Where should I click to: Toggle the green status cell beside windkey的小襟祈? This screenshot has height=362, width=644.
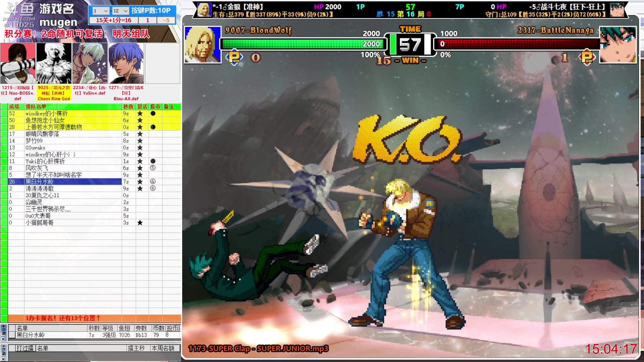[4, 114]
